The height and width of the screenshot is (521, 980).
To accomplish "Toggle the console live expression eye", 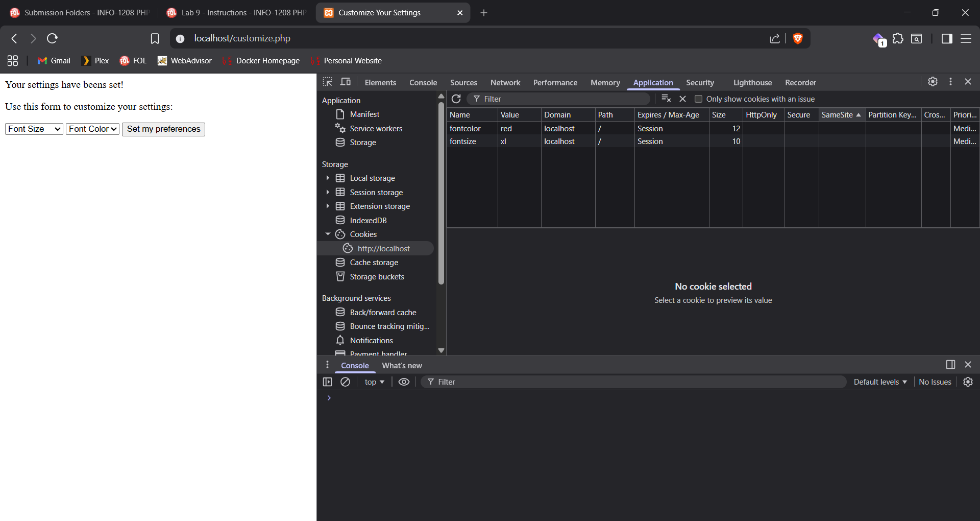I will point(404,382).
